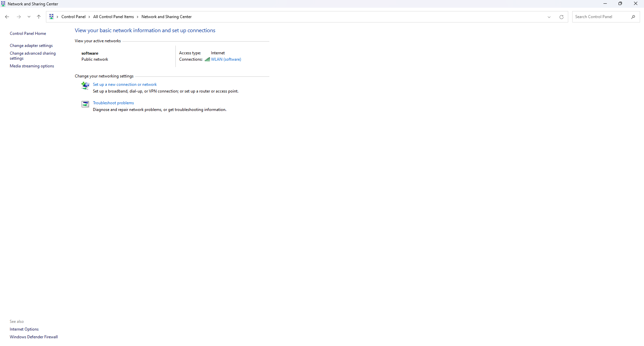Select Control Panel breadcrumb

73,17
